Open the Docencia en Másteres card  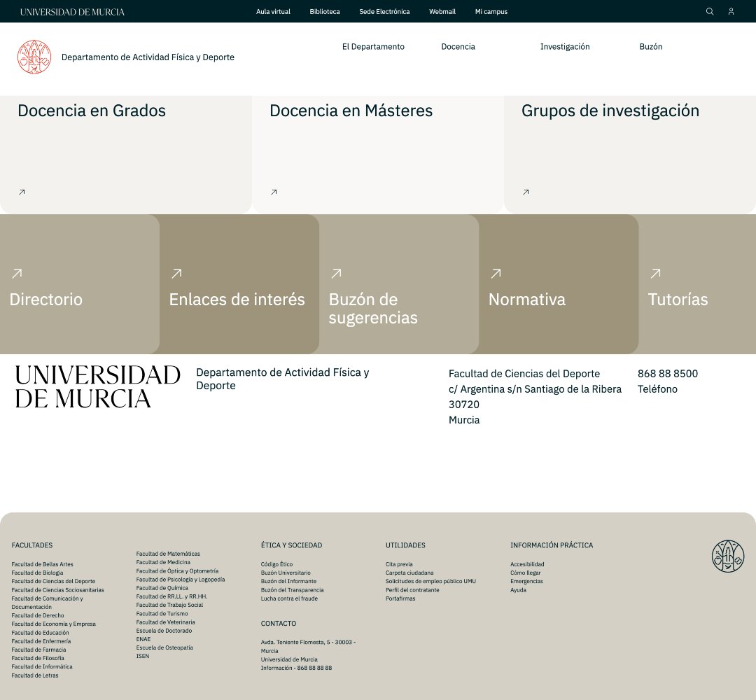point(377,154)
